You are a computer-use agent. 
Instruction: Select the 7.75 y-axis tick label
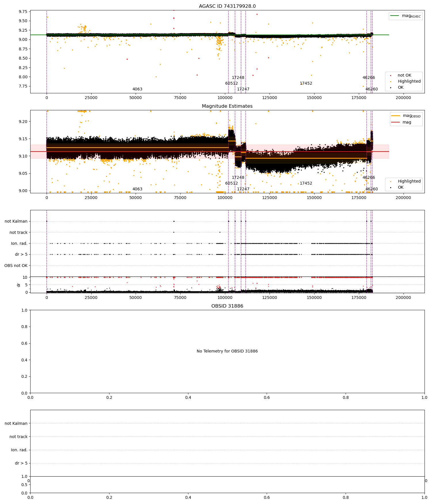click(x=23, y=86)
